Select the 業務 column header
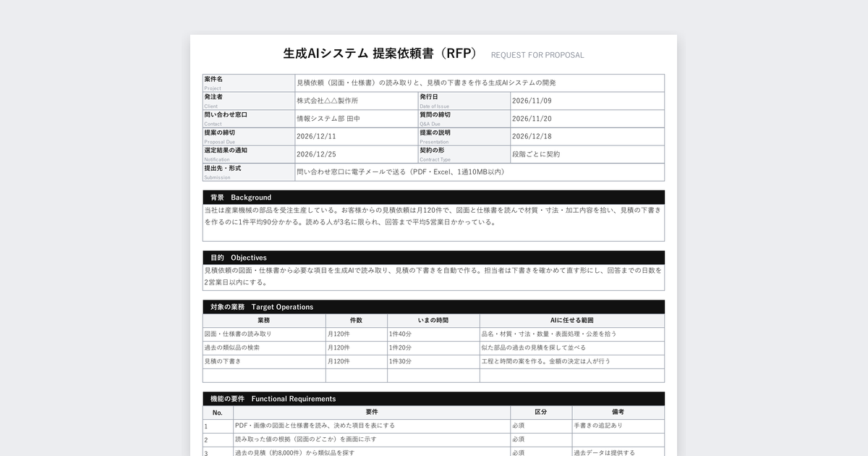The height and width of the screenshot is (456, 868). (x=264, y=320)
